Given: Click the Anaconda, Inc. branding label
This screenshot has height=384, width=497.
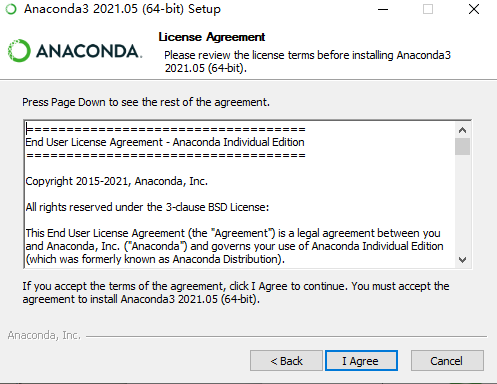Looking at the screenshot, I should pyautogui.click(x=44, y=335).
